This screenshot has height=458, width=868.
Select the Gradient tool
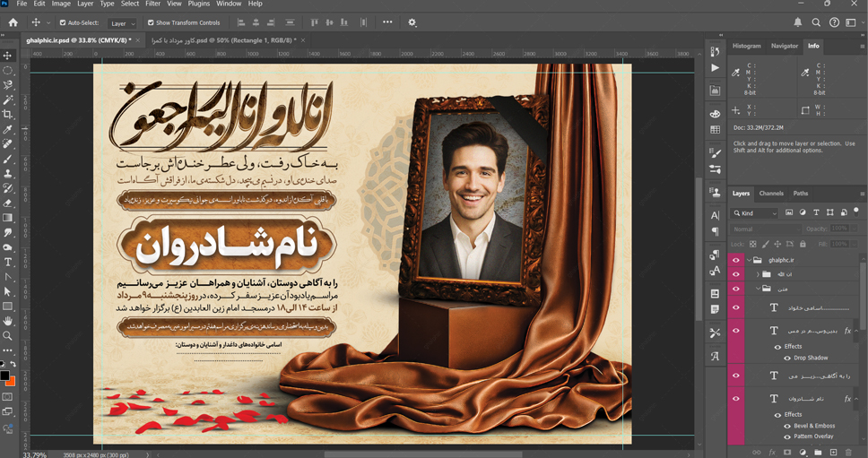(8, 218)
